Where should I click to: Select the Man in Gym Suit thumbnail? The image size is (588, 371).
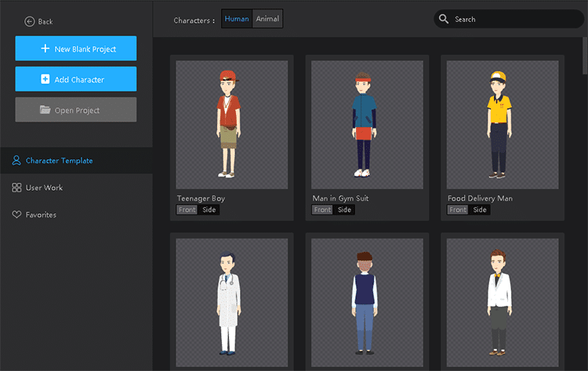coord(366,124)
